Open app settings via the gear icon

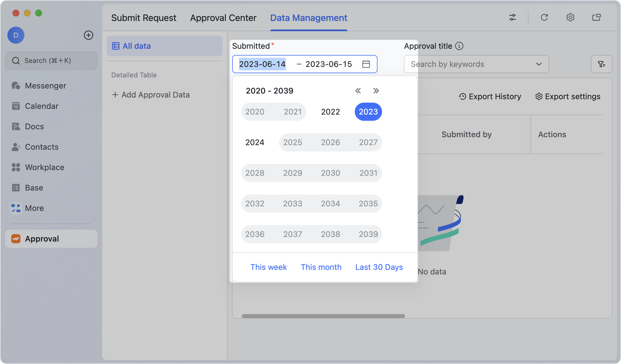click(570, 17)
